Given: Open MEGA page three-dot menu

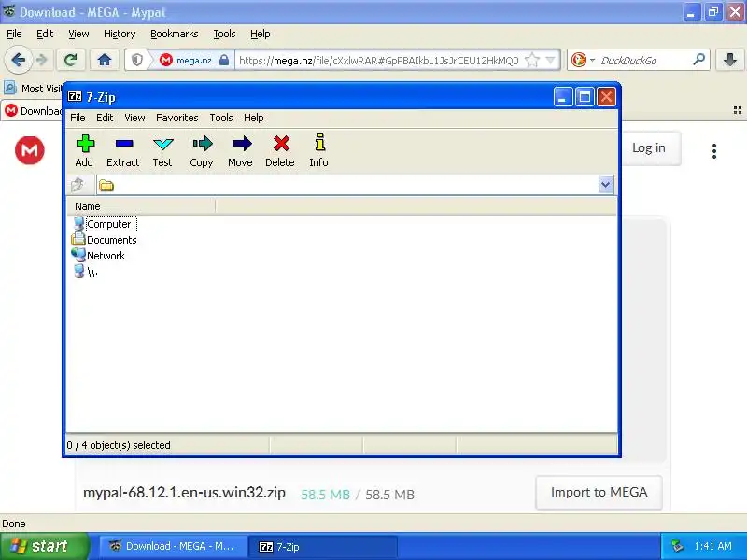Looking at the screenshot, I should [714, 151].
